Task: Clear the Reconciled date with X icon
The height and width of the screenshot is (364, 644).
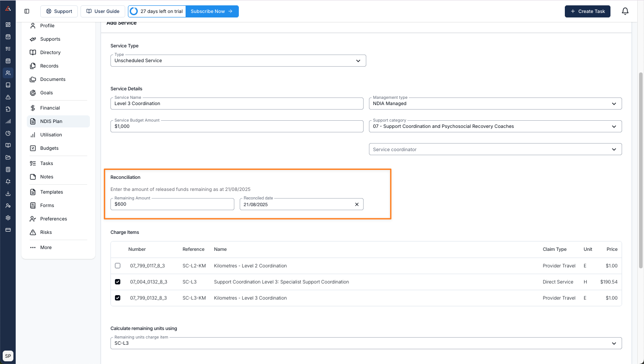Action: [357, 204]
